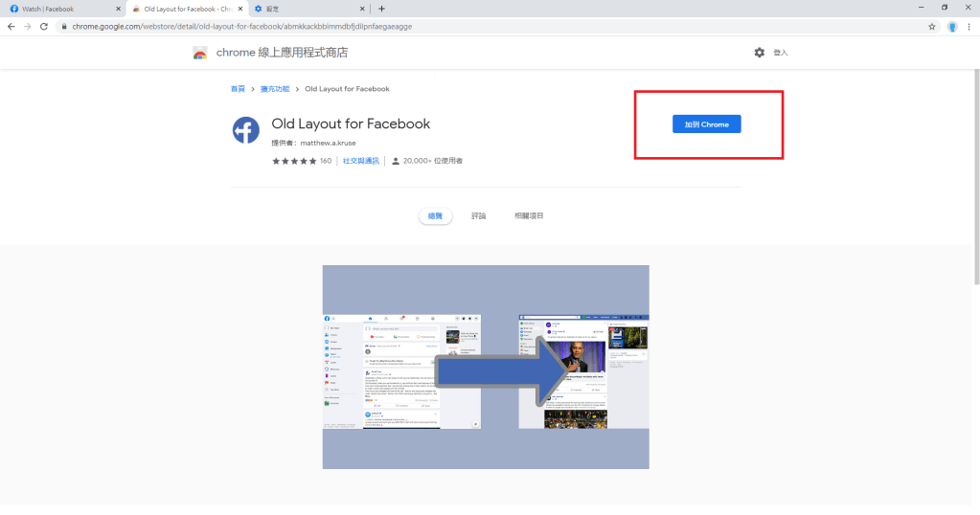Select the 評論 tab
The height and width of the screenshot is (515, 980).
click(x=478, y=216)
